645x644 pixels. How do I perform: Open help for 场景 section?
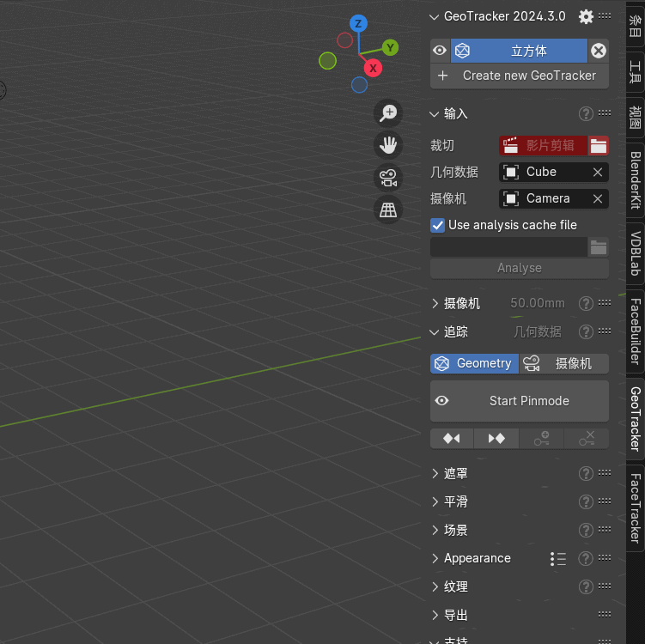pyautogui.click(x=586, y=530)
